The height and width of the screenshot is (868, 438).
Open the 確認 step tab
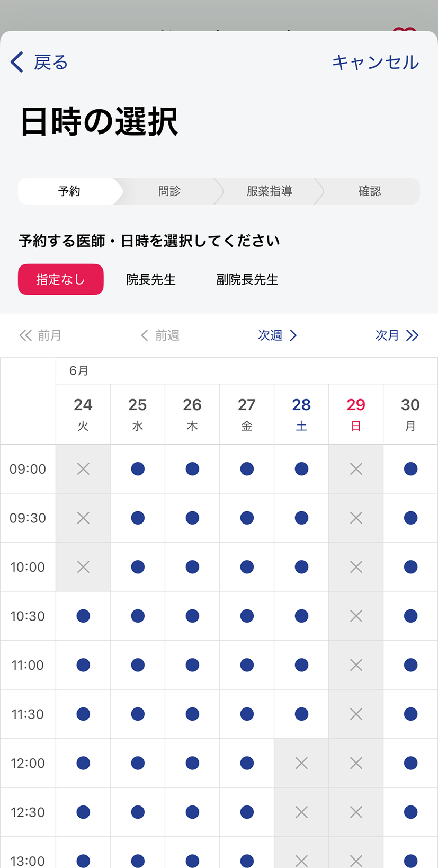(x=369, y=191)
